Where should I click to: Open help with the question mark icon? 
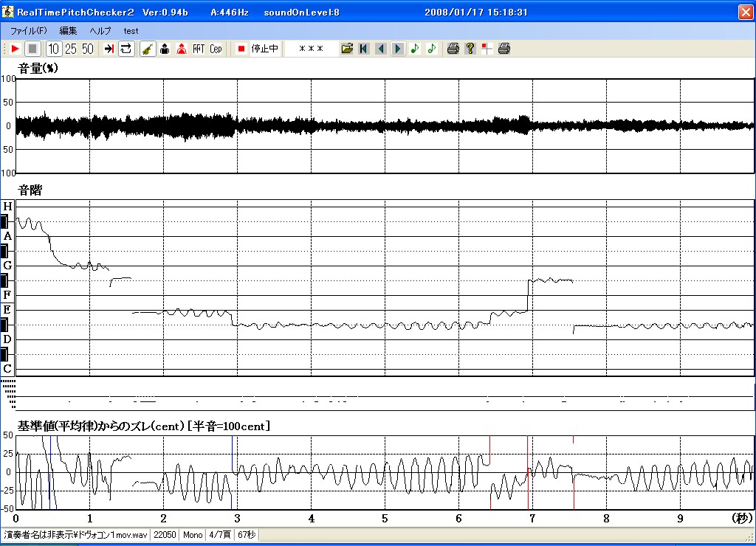click(470, 49)
